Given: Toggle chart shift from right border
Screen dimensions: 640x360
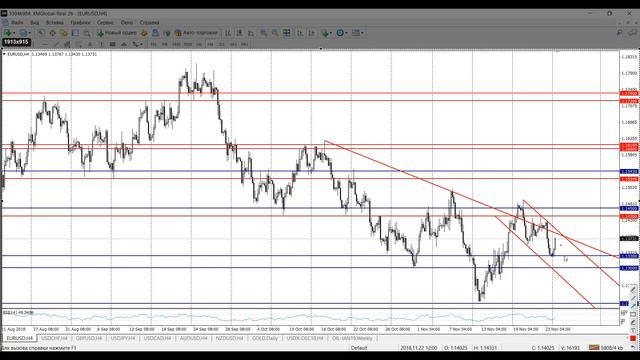Looking at the screenshot, I should (311, 33).
